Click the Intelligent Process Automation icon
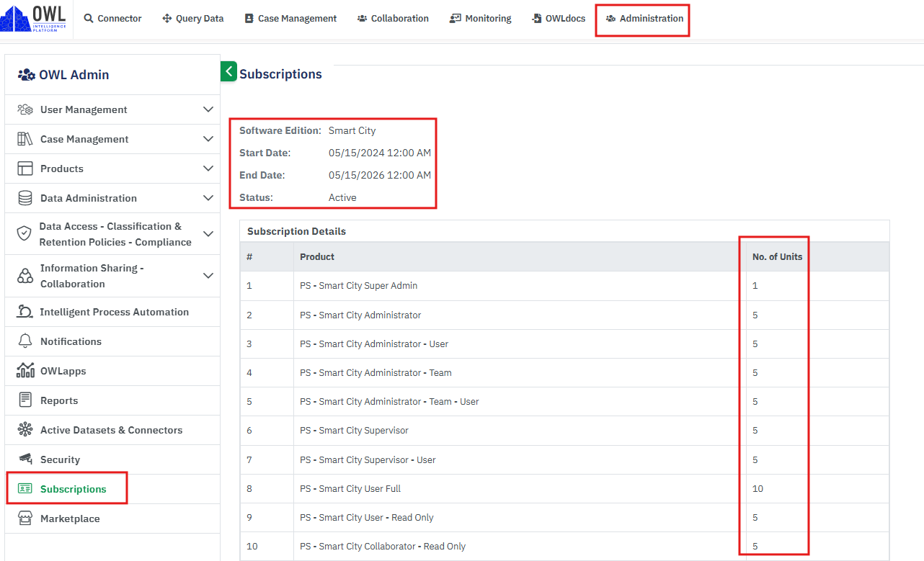 25,312
